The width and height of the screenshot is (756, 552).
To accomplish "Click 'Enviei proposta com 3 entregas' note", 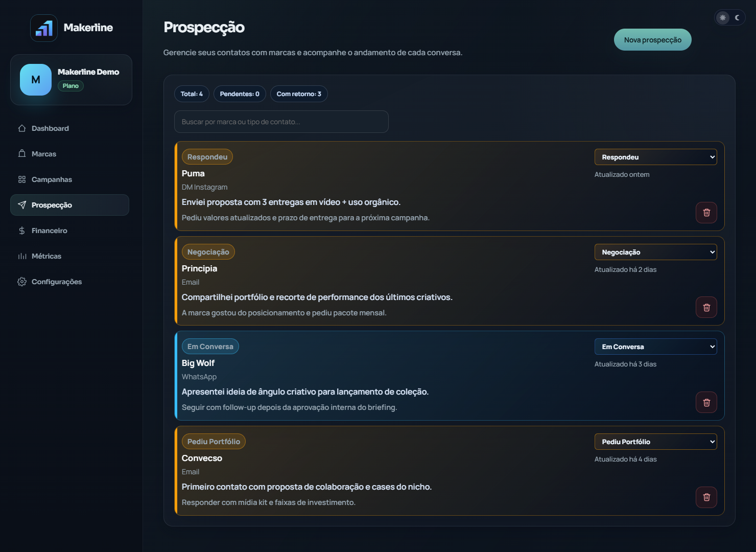I will [x=291, y=202].
